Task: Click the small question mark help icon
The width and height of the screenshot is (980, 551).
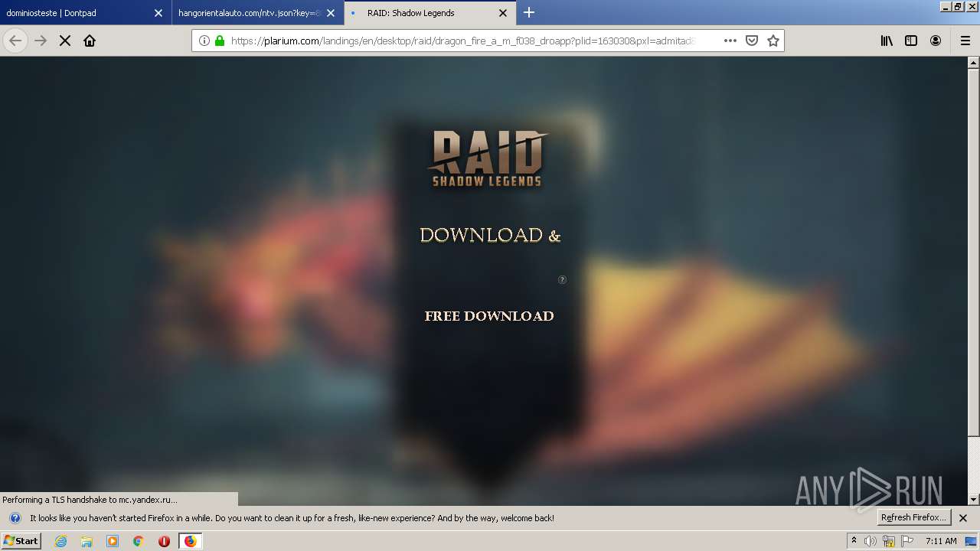Action: click(x=562, y=279)
